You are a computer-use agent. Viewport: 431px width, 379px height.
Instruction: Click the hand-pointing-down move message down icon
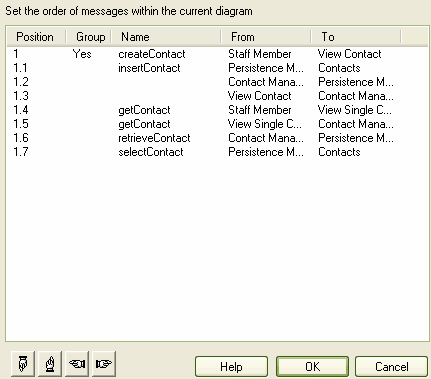coord(23,363)
